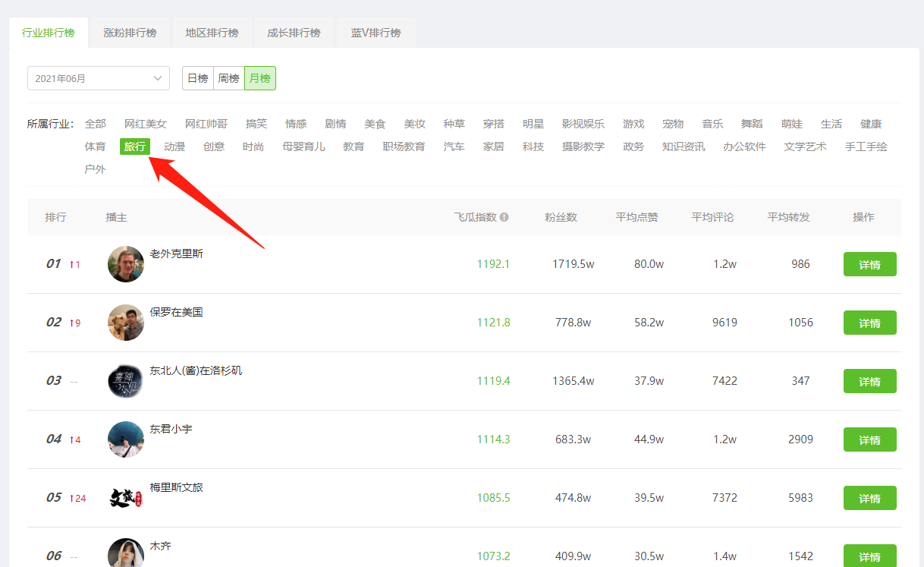The height and width of the screenshot is (567, 924).
Task: Open the 地区排行榜 tab
Action: pos(212,33)
